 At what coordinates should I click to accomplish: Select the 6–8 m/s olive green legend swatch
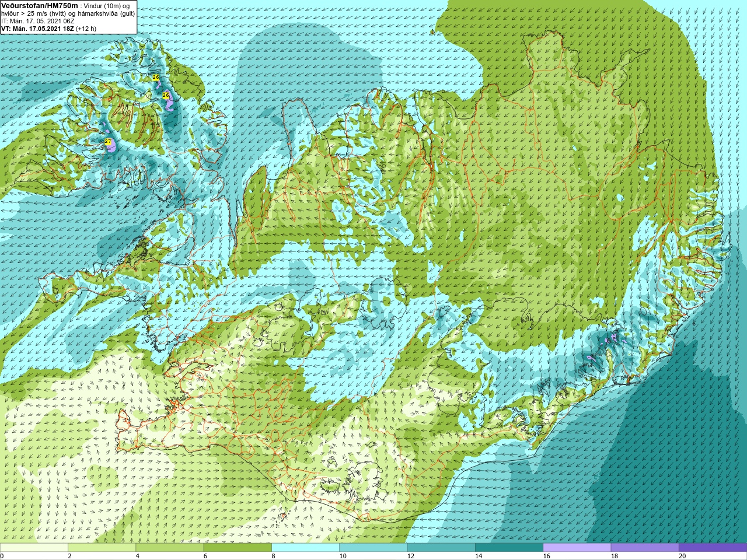[238, 548]
